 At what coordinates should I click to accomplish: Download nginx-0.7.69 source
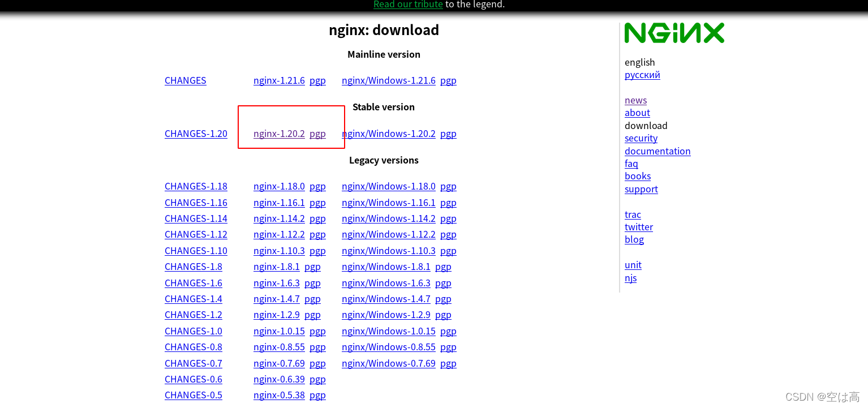(x=279, y=363)
